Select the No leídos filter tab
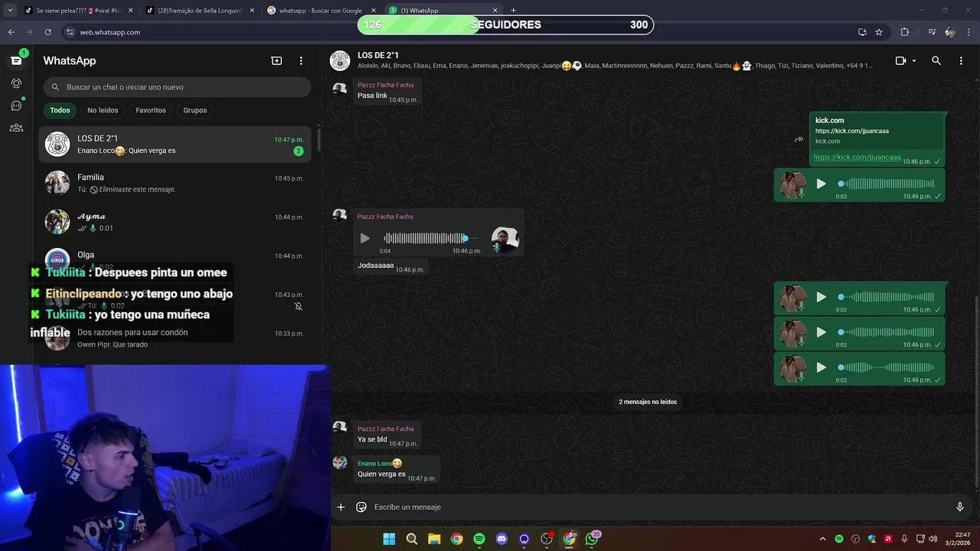The height and width of the screenshot is (551, 980). tap(103, 110)
